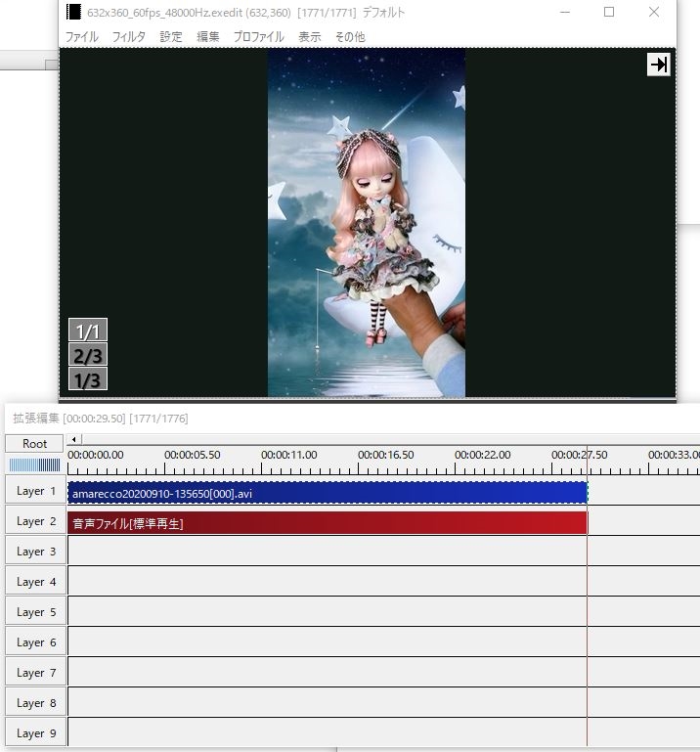This screenshot has width=700, height=752.
Task: Select the amarecco20200910-135650[000].avi clip
Action: (328, 493)
